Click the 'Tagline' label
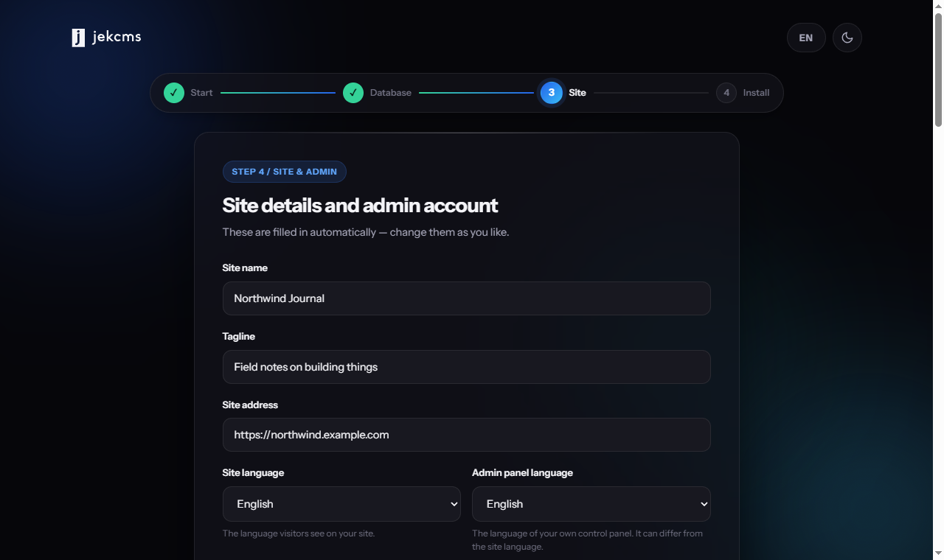The image size is (944, 560). pos(239,337)
